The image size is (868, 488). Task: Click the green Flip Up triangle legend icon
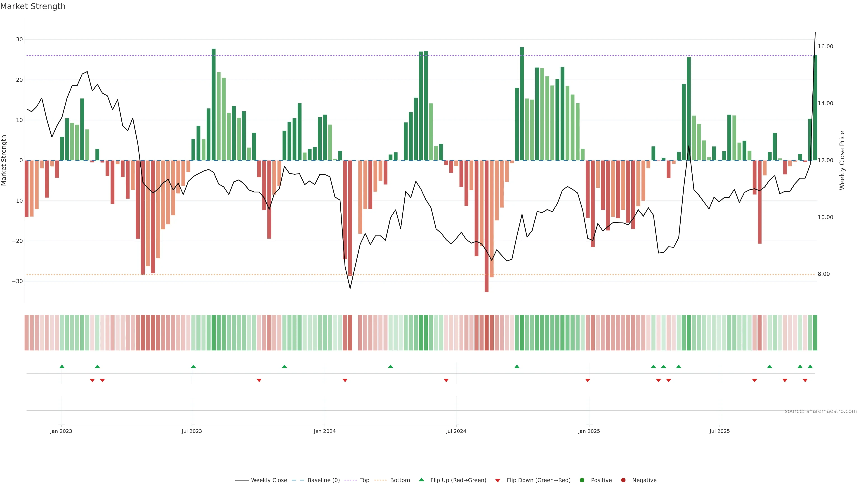pyautogui.click(x=421, y=480)
